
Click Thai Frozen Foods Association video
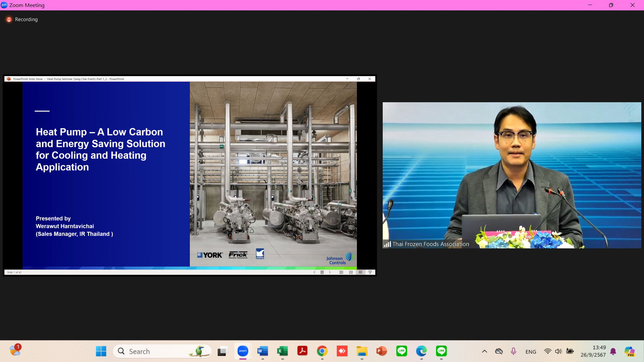[512, 175]
